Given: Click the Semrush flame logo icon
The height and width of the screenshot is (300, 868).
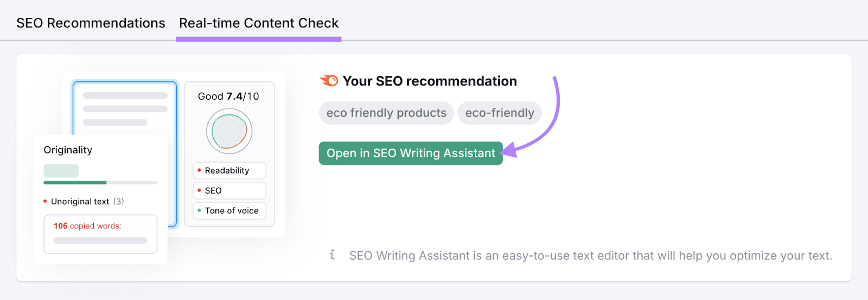Looking at the screenshot, I should pos(329,81).
